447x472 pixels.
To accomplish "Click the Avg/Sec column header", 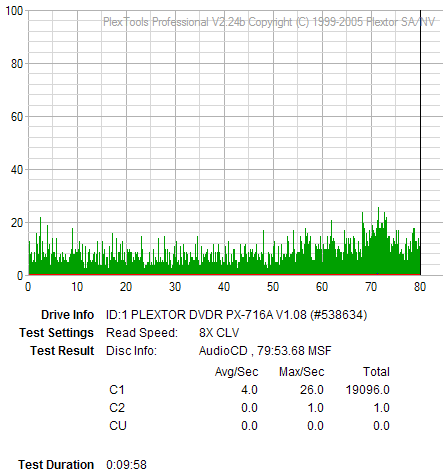I will coord(236,372).
